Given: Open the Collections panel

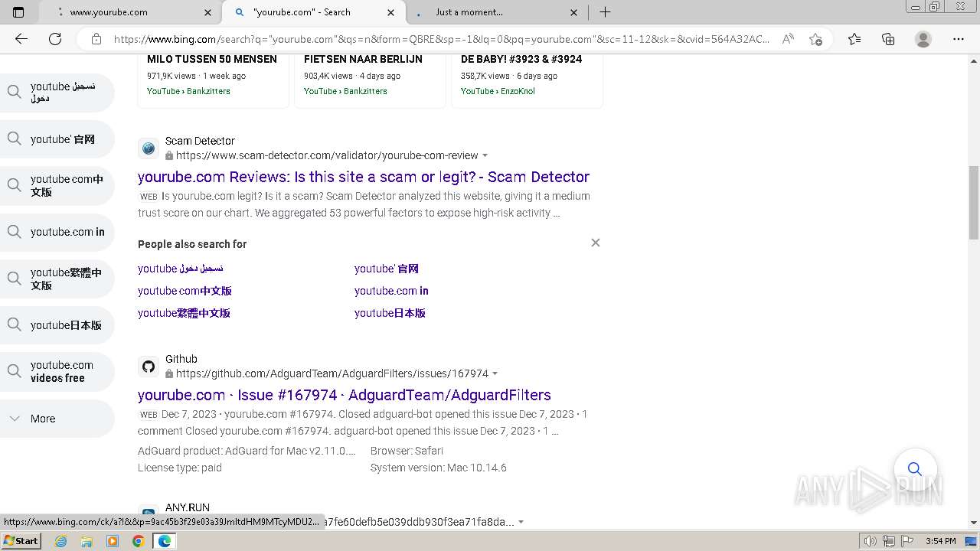Looking at the screenshot, I should [x=888, y=39].
